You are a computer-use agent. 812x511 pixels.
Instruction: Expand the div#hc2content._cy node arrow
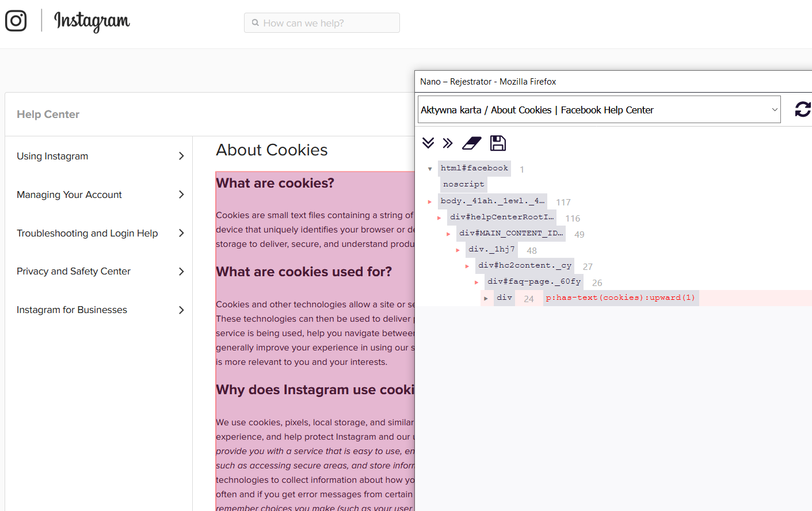point(467,266)
